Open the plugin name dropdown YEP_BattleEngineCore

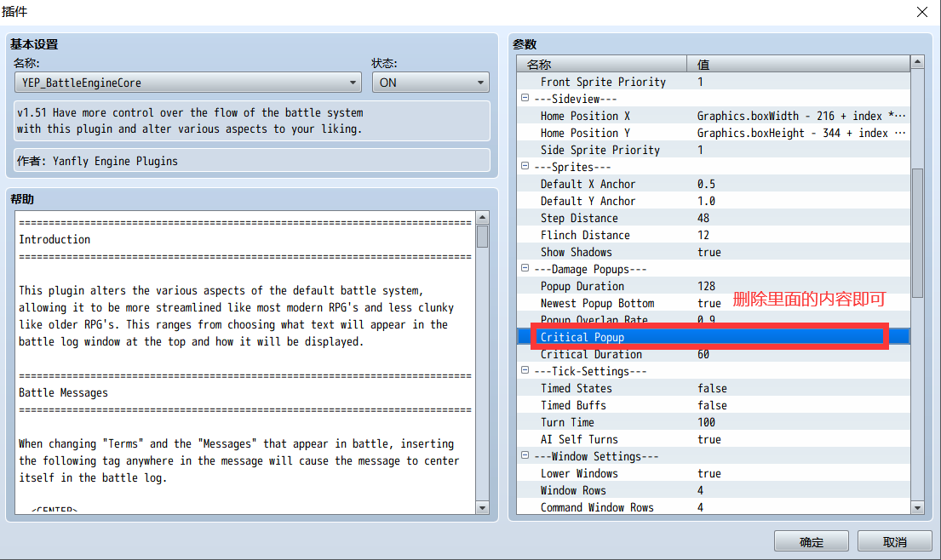(188, 83)
